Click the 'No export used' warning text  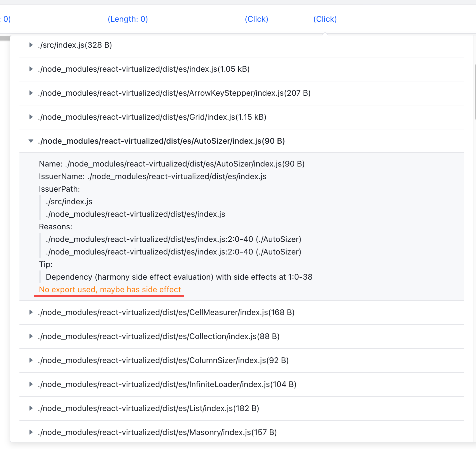click(110, 289)
